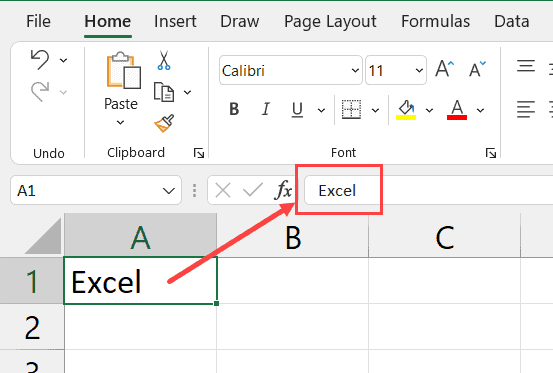553x373 pixels.
Task: Switch to the Draw tab
Action: (x=240, y=22)
